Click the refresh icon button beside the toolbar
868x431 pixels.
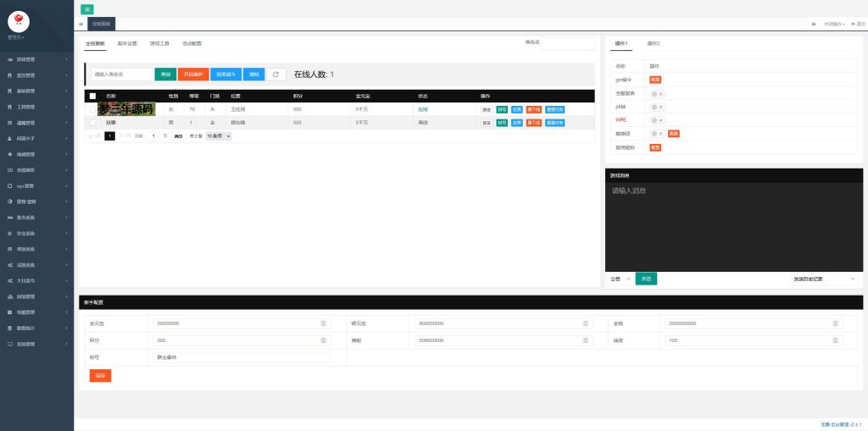[275, 75]
